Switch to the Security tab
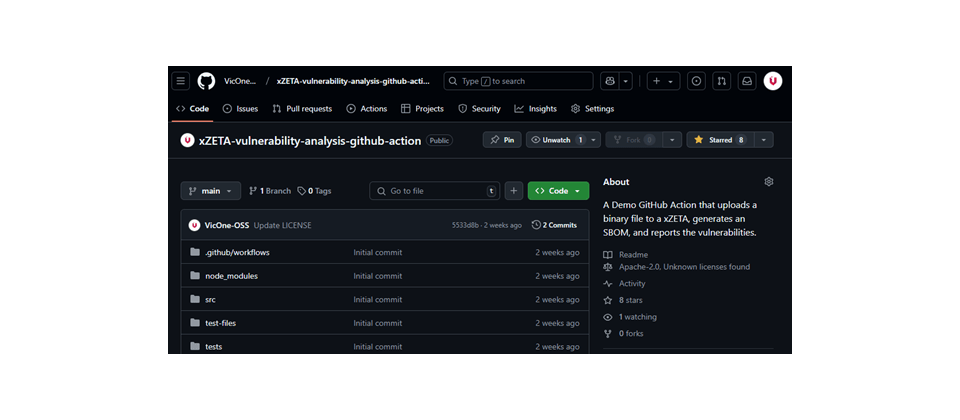This screenshot has width=960, height=420. point(479,108)
